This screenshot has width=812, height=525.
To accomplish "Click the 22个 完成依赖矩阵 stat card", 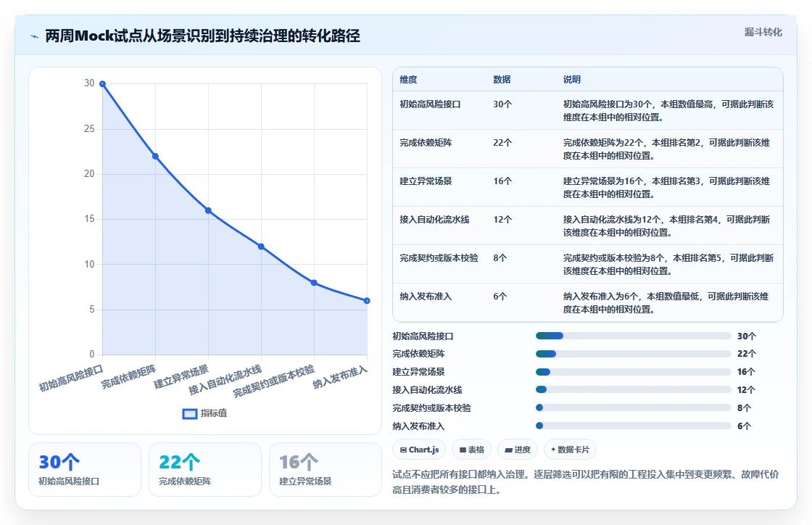I will (x=205, y=469).
